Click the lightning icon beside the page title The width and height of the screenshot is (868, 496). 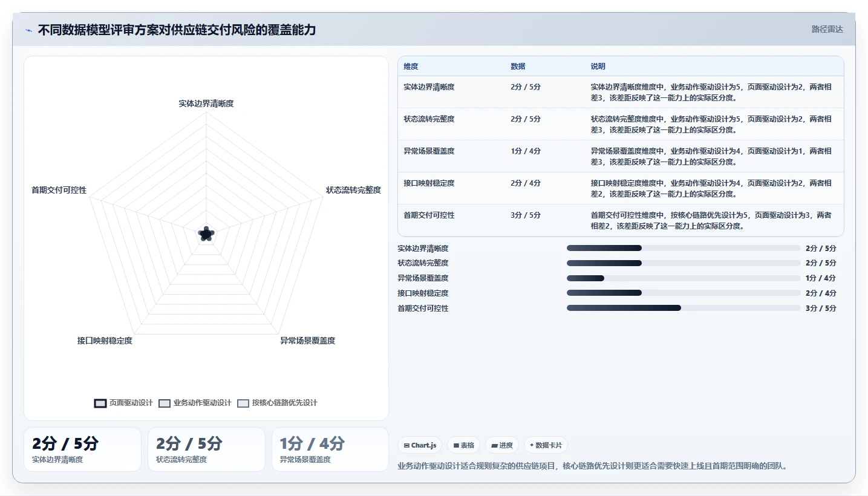(x=28, y=30)
